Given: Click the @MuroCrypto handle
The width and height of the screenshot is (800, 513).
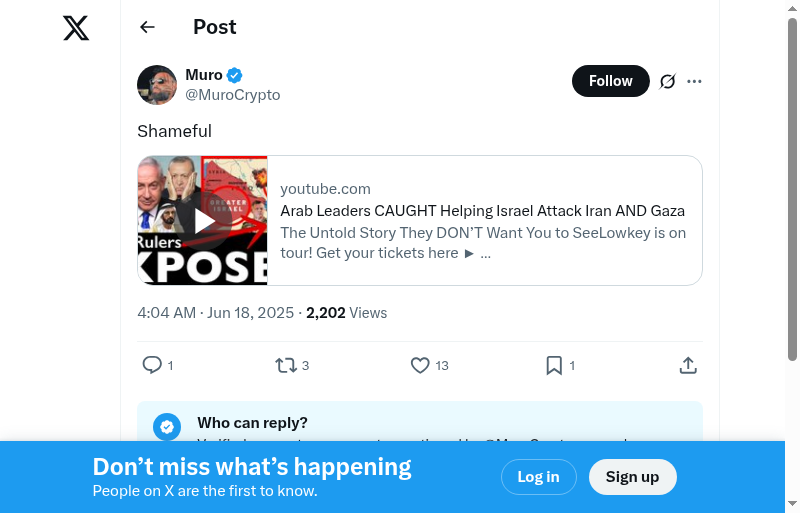Looking at the screenshot, I should [x=233, y=95].
